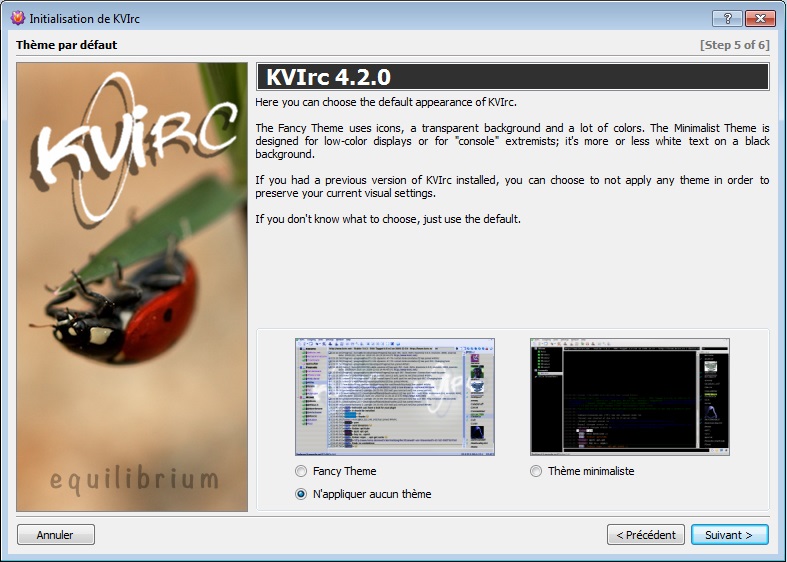Click the KVIrc app icon in title bar
787x562 pixels.
click(17, 18)
